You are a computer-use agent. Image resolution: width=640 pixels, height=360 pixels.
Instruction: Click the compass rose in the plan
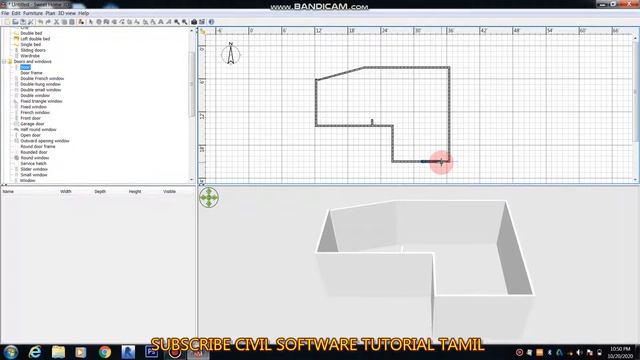click(231, 54)
